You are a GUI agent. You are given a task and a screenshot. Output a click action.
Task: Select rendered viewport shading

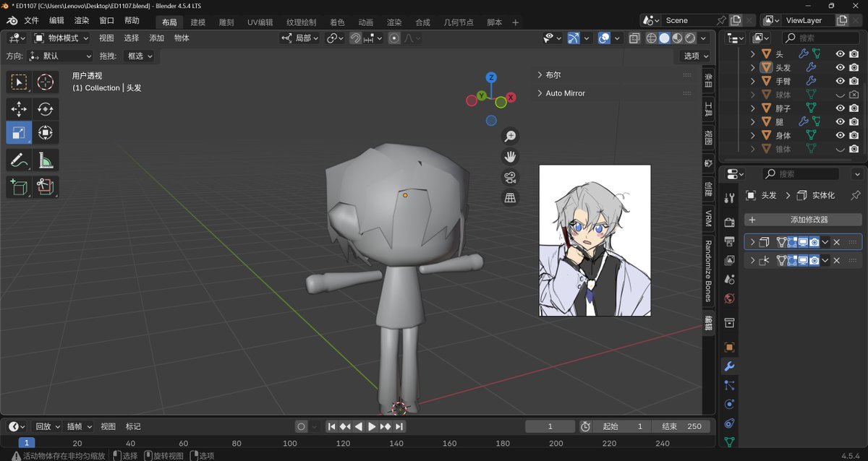point(690,38)
